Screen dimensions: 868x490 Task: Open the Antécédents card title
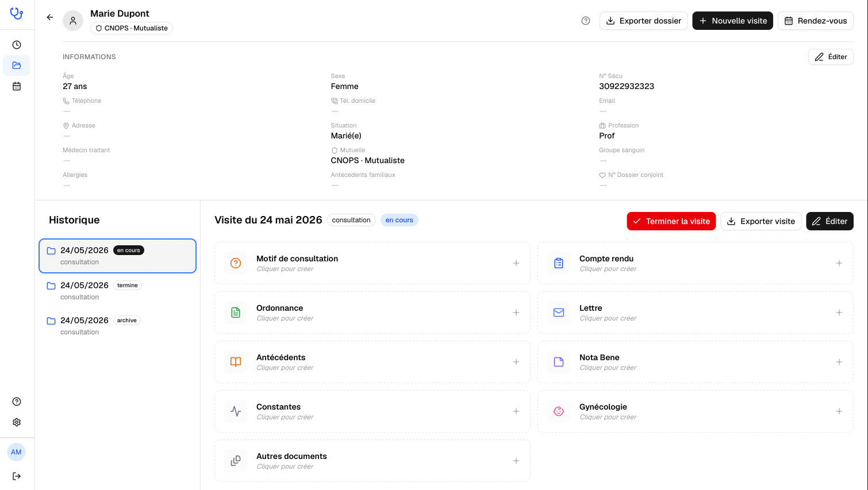click(x=281, y=357)
